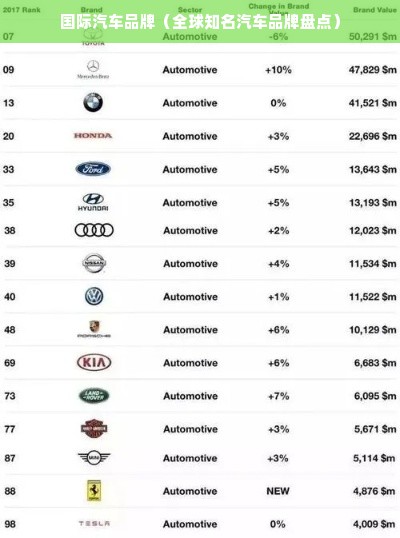Click the Mercedes-Benz star logo
Screen dimensions: 400x538
93,69
